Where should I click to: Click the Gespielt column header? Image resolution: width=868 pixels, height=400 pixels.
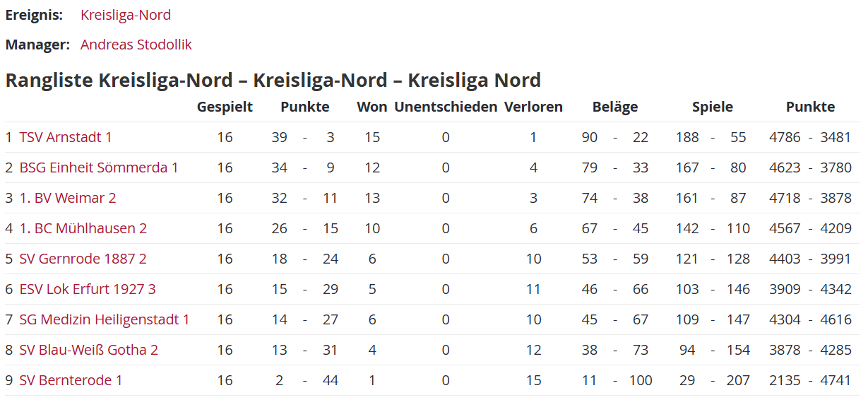click(225, 107)
